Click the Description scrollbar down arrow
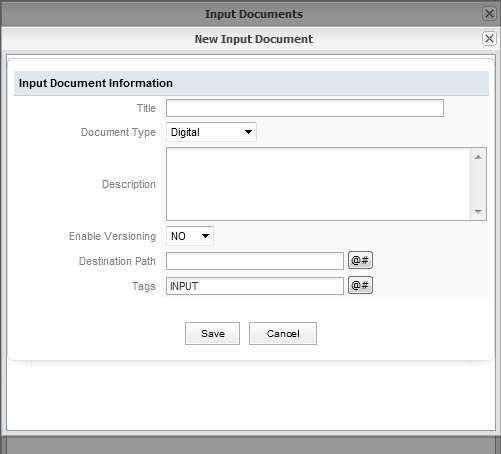 pos(478,211)
